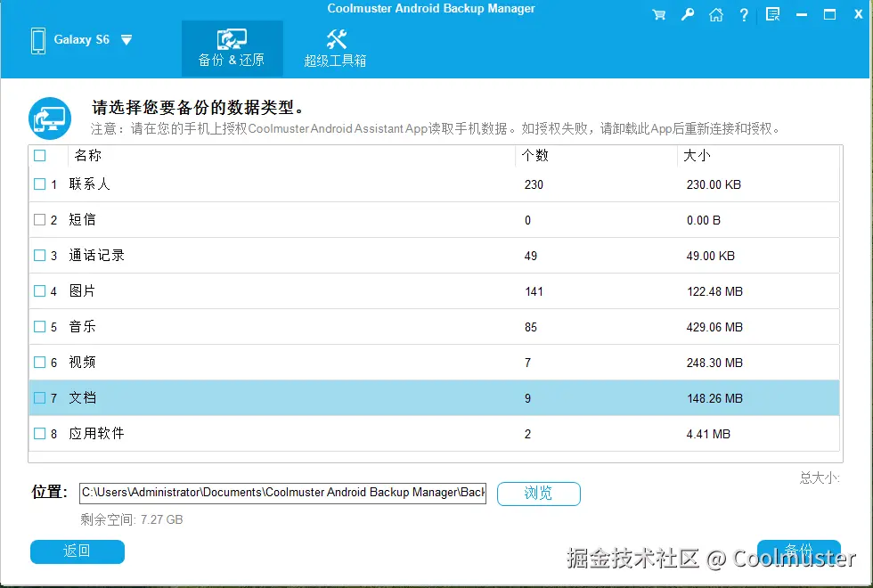This screenshot has width=873, height=588.
Task: Select the 应用软件 checkbox
Action: [39, 434]
